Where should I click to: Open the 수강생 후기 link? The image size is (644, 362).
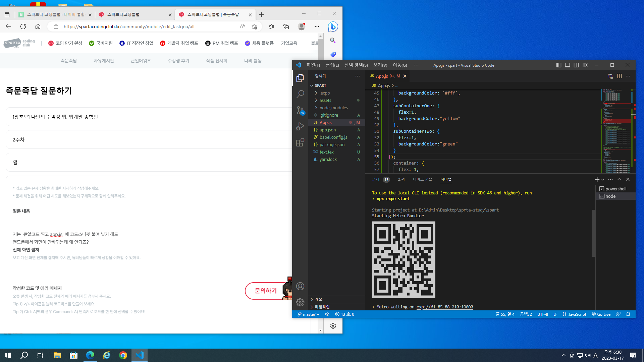(x=178, y=61)
